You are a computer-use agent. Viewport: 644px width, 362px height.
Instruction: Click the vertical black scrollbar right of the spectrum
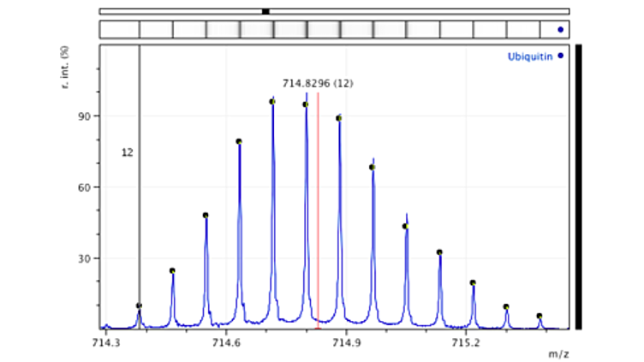[578, 187]
